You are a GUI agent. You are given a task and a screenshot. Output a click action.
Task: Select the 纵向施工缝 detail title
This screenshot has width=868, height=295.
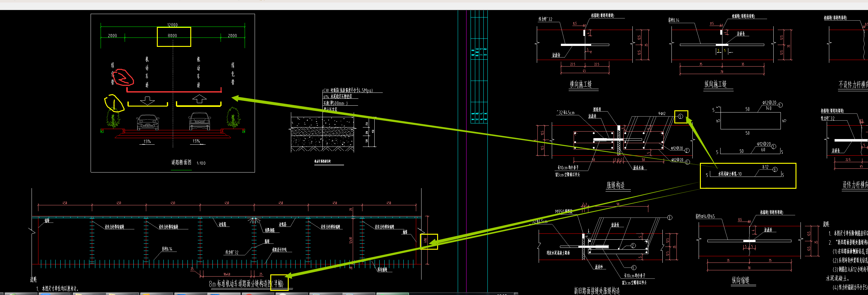pyautogui.click(x=715, y=84)
